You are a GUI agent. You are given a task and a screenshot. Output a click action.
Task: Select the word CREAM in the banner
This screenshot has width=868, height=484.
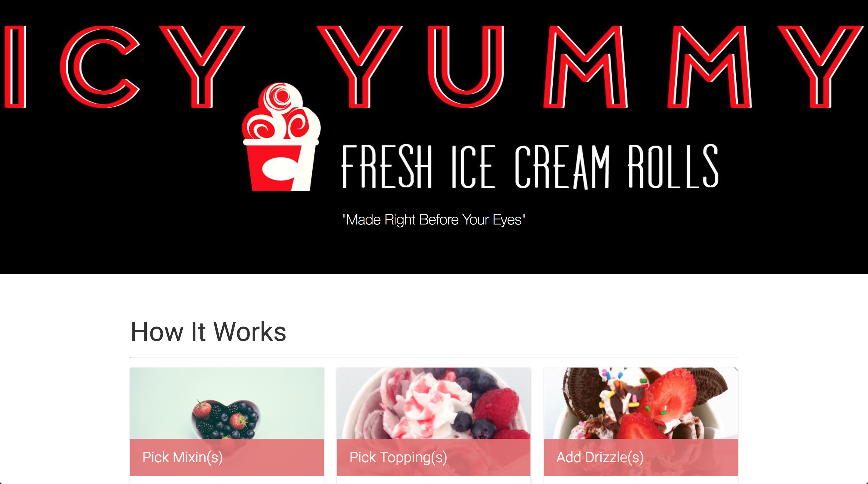pos(562,166)
